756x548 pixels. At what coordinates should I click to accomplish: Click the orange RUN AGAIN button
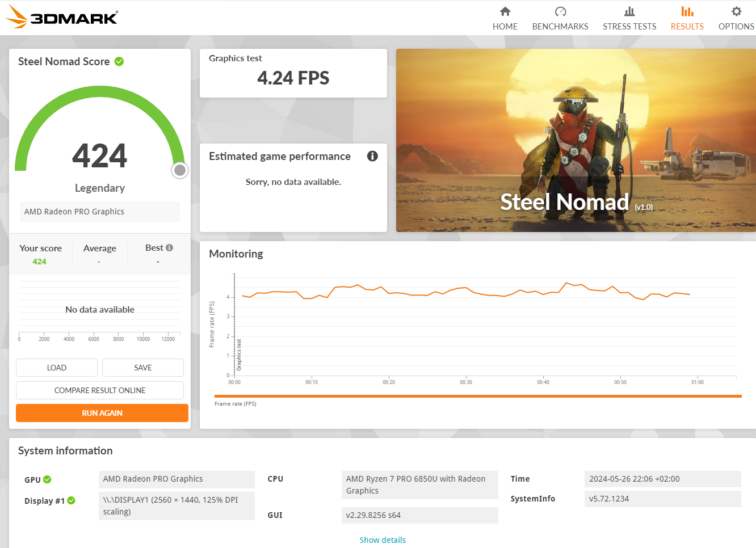(x=102, y=413)
